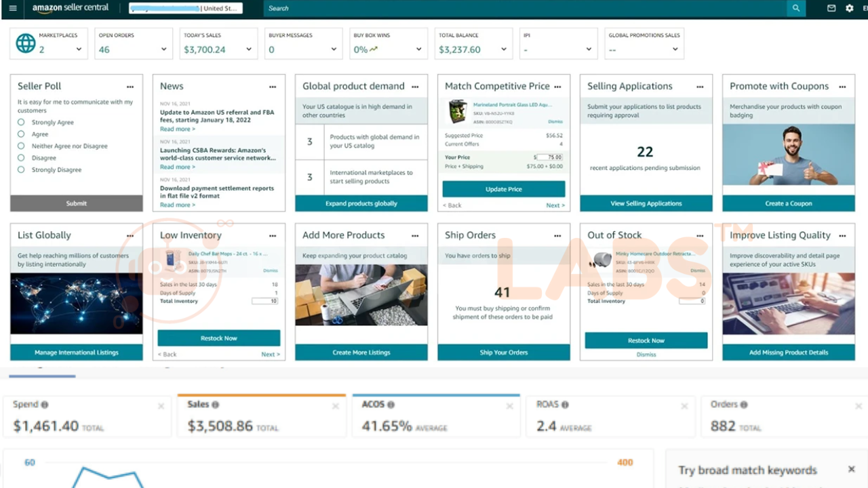868x488 pixels.
Task: Open the News card options ellipsis
Action: [x=273, y=87]
